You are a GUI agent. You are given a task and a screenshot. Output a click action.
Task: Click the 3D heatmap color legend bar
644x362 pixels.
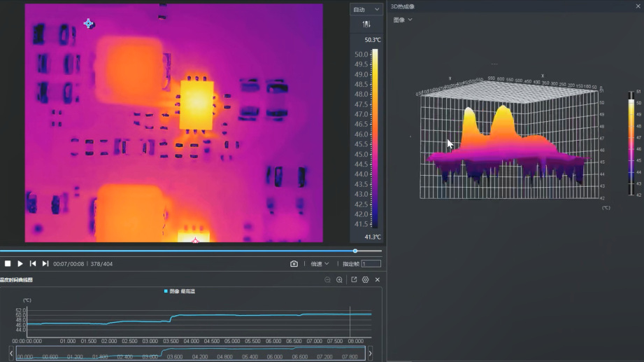pyautogui.click(x=631, y=143)
